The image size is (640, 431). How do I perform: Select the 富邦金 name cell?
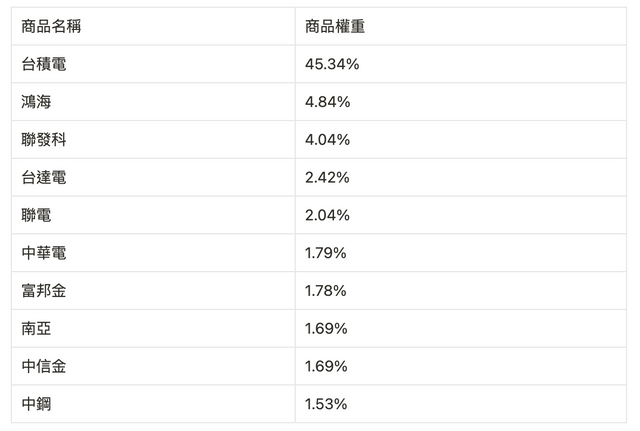point(44,291)
